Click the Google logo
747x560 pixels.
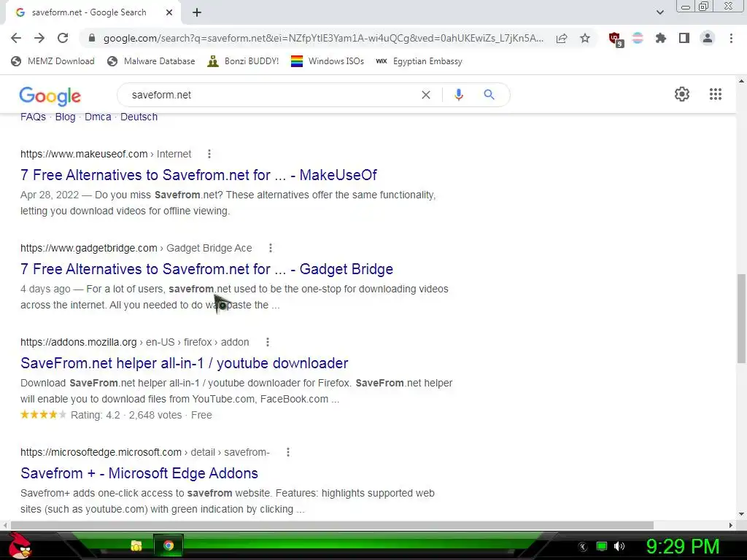coord(50,96)
